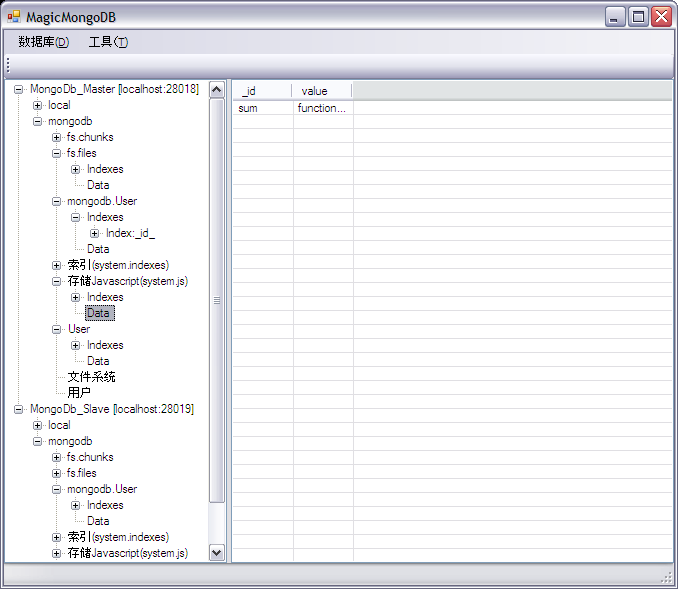The width and height of the screenshot is (678, 589).
Task: Click the value column header
Action: click(x=322, y=91)
